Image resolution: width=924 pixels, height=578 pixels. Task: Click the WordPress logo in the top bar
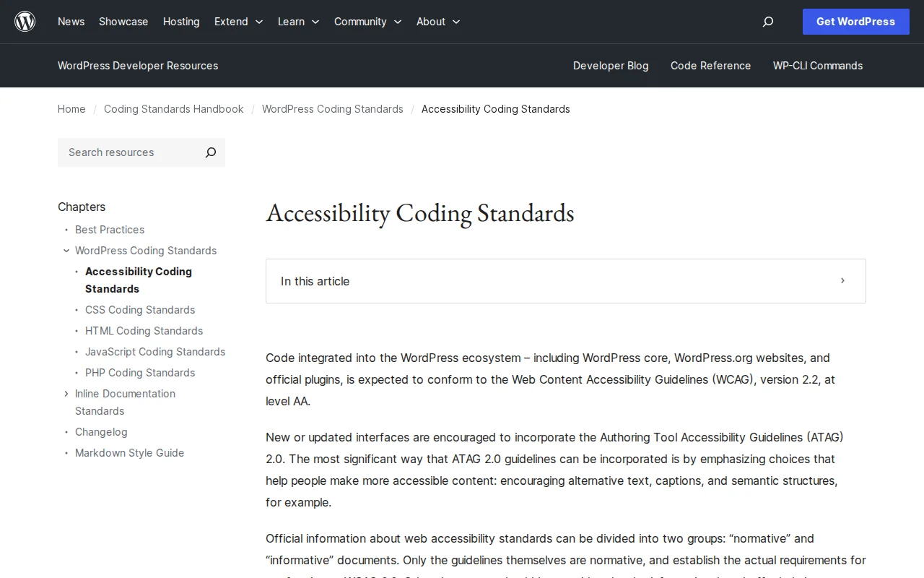pyautogui.click(x=25, y=21)
